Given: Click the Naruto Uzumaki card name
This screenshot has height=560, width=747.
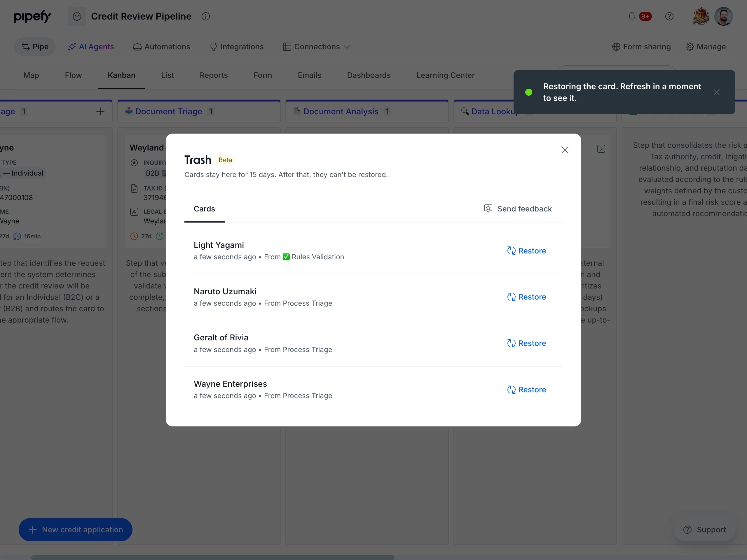Looking at the screenshot, I should pyautogui.click(x=225, y=291).
